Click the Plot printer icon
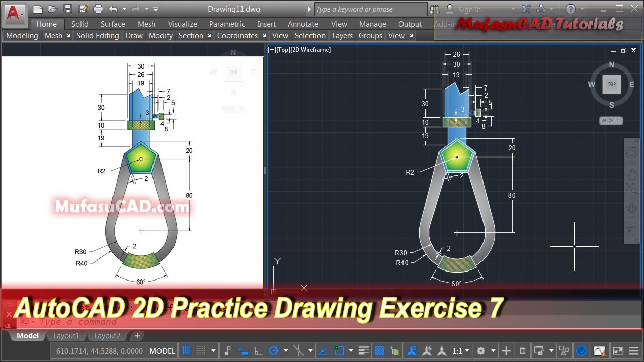 pos(98,9)
